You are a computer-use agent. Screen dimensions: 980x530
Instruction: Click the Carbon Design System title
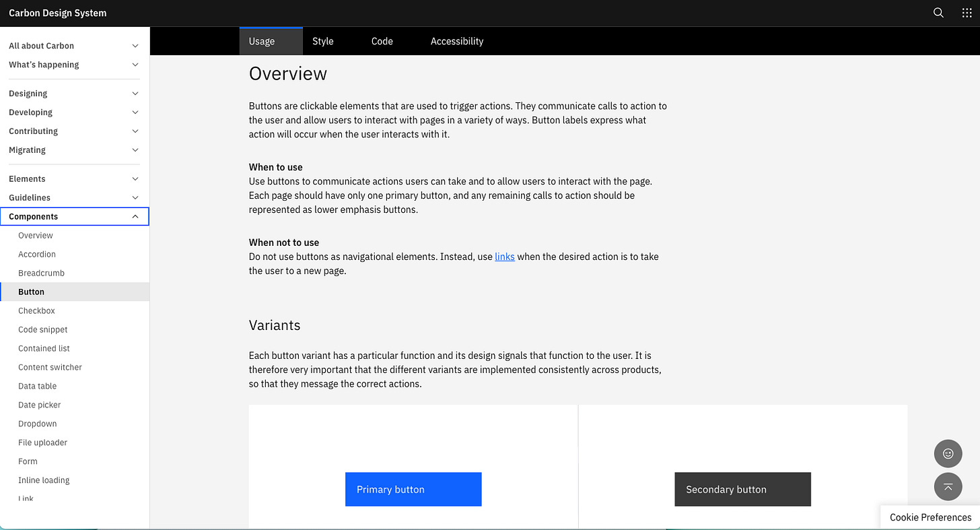pyautogui.click(x=57, y=13)
